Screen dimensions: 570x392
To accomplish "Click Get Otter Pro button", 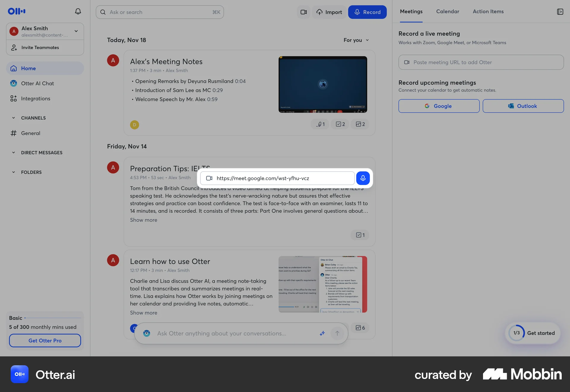I will [45, 341].
